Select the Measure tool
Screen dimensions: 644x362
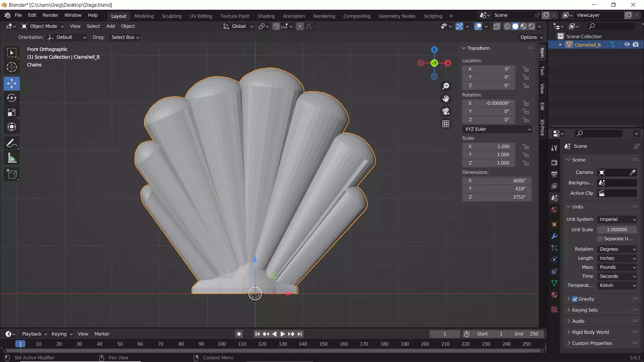[x=12, y=158]
